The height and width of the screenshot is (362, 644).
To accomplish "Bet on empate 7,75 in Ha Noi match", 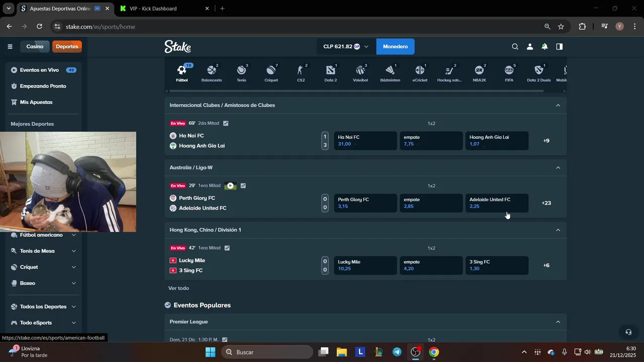I will pos(431,141).
